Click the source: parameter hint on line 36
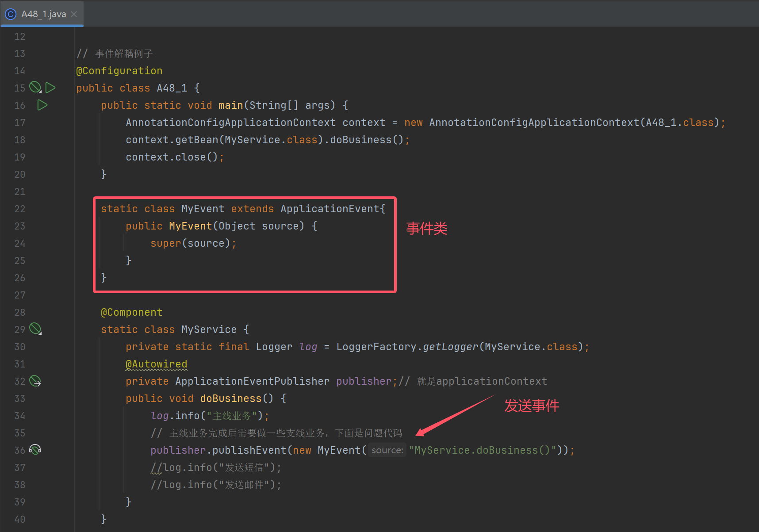759x532 pixels. 387,450
